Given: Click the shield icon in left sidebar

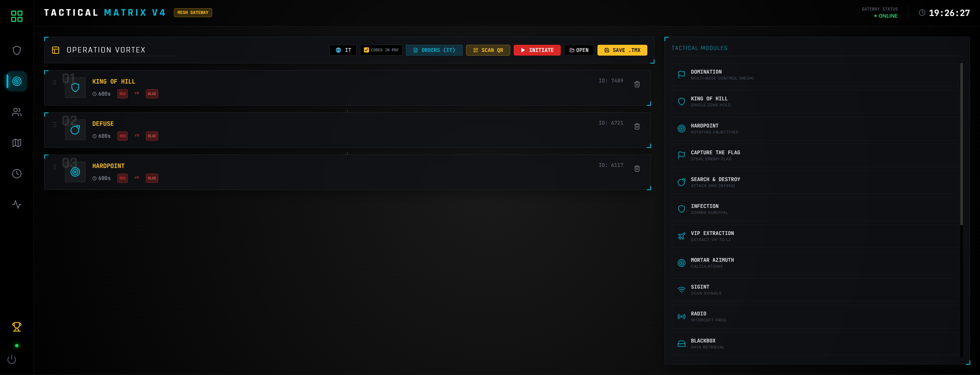Looking at the screenshot, I should point(17,50).
